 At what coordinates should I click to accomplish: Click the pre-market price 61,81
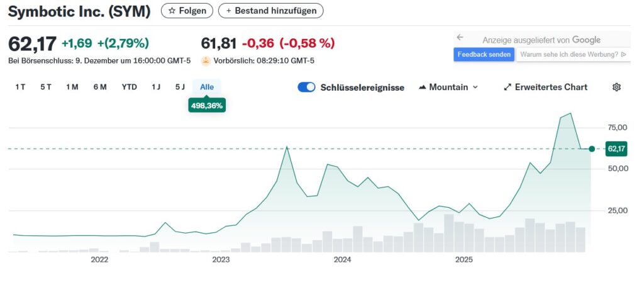coord(219,43)
